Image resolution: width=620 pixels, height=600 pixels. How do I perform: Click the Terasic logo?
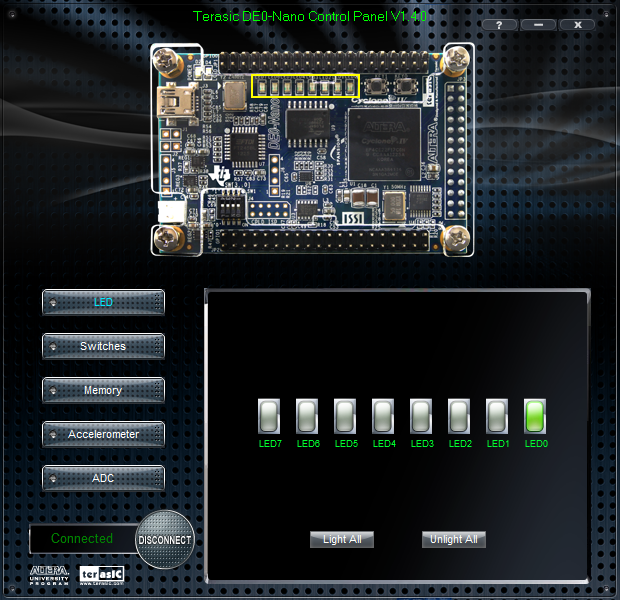point(100,573)
